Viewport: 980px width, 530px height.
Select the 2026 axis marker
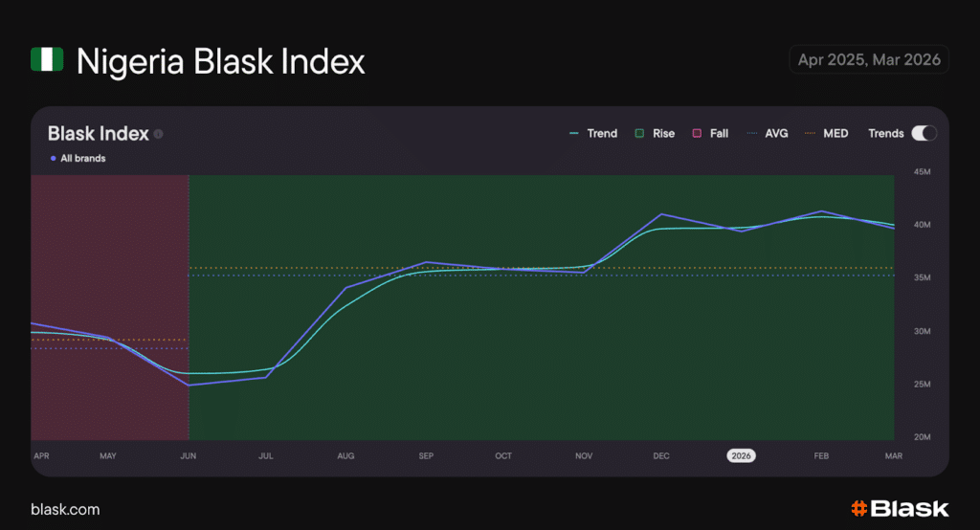point(741,455)
